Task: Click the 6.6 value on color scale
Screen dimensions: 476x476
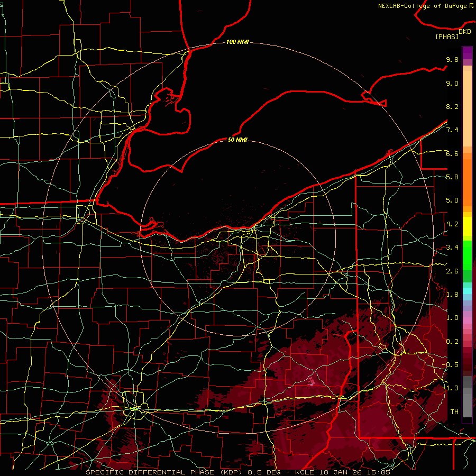Action: click(x=452, y=153)
